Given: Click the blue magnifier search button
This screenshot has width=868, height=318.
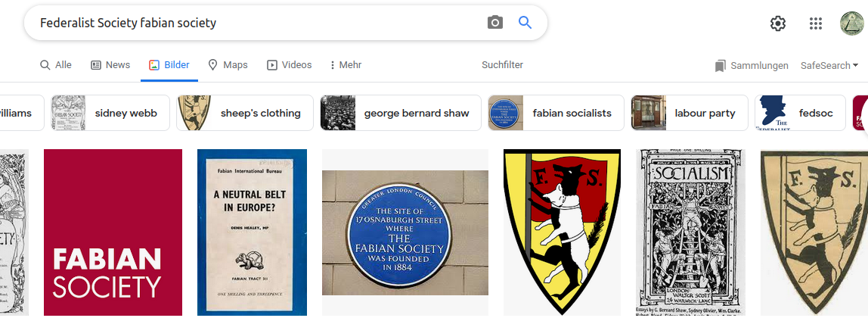Looking at the screenshot, I should click(525, 23).
